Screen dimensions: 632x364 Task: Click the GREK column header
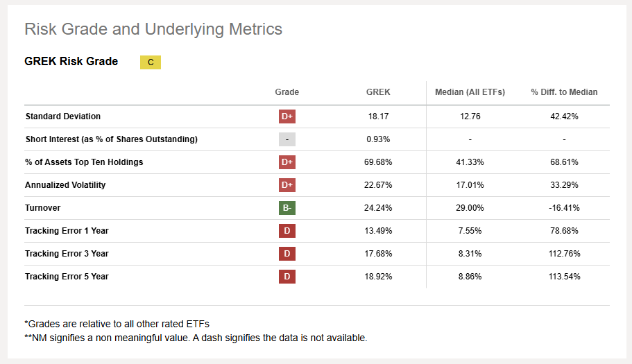pos(378,92)
